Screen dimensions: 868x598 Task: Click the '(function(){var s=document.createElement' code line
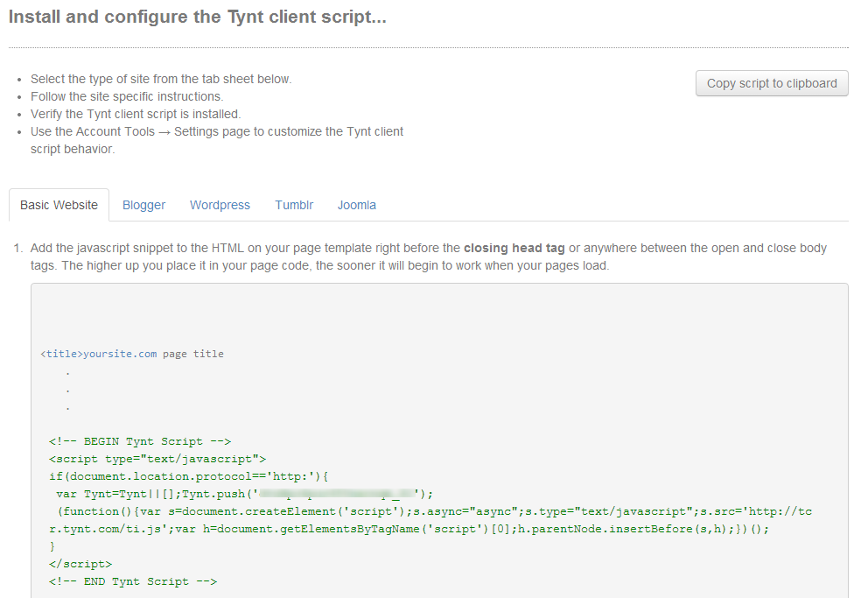pyautogui.click(x=435, y=511)
